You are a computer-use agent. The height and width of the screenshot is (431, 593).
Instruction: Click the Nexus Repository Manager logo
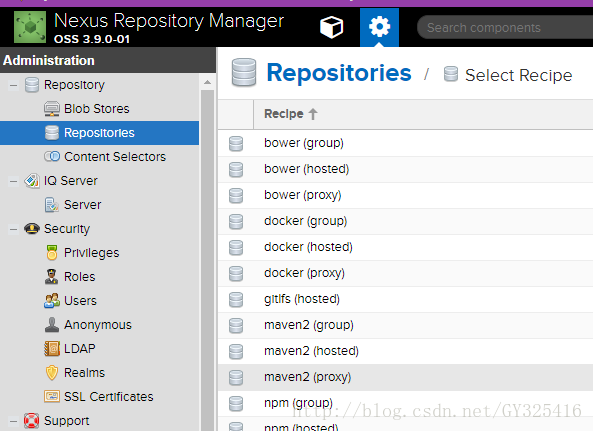coord(30,27)
